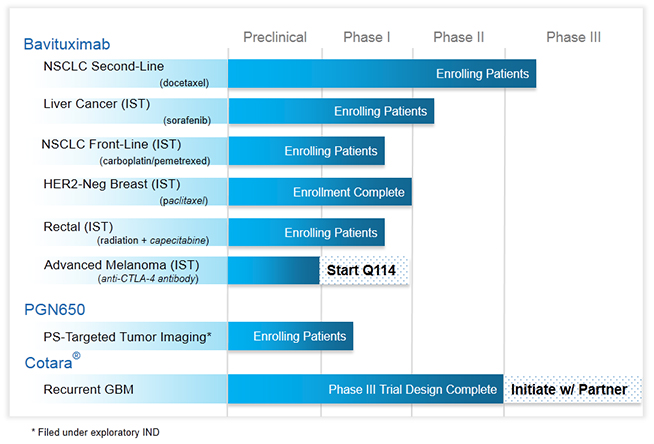Click the NSCLC Second-Line progress bar
Viewport: 654px width, 444px height.
[382, 74]
